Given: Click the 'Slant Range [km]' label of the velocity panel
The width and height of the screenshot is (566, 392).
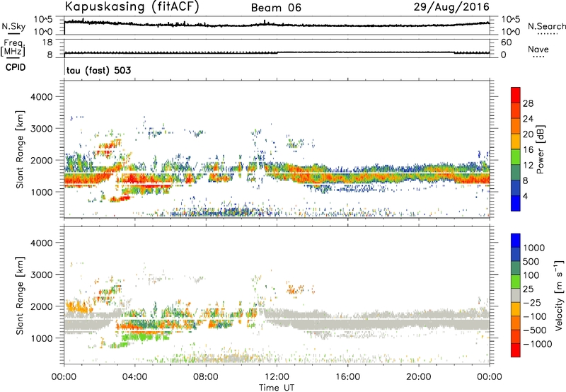Looking at the screenshot, I should coord(20,295).
